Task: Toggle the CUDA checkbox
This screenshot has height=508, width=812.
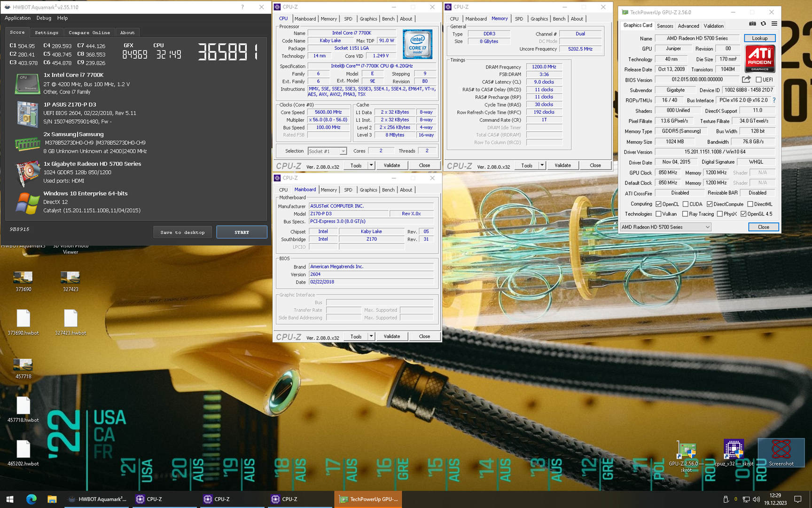Action: pyautogui.click(x=686, y=204)
